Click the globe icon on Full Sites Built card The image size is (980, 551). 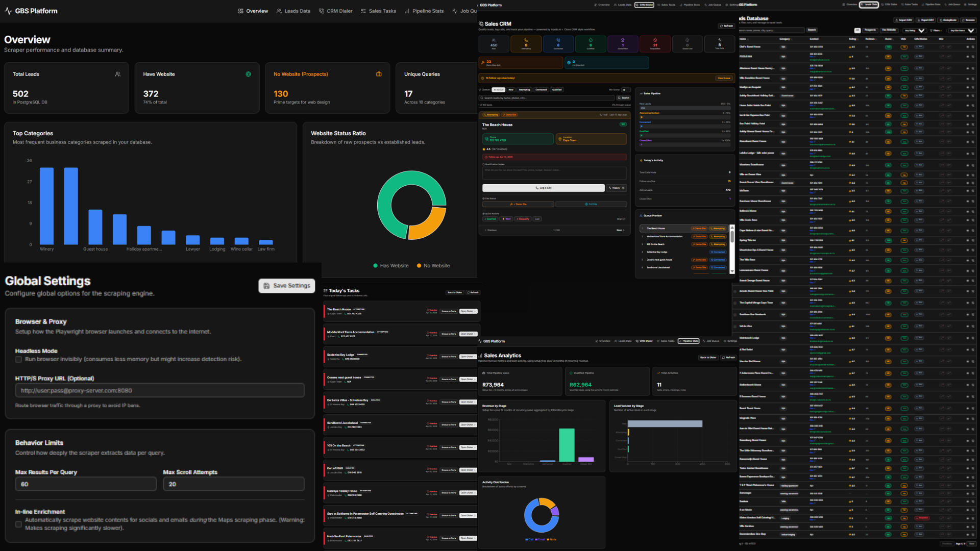[x=569, y=63]
